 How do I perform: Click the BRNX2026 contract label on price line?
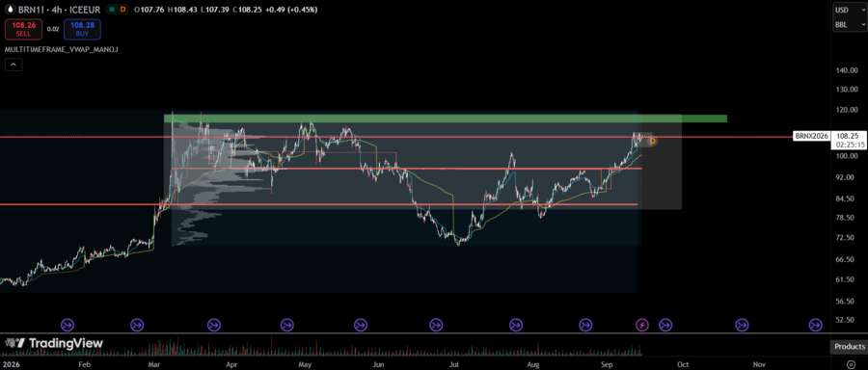point(811,136)
